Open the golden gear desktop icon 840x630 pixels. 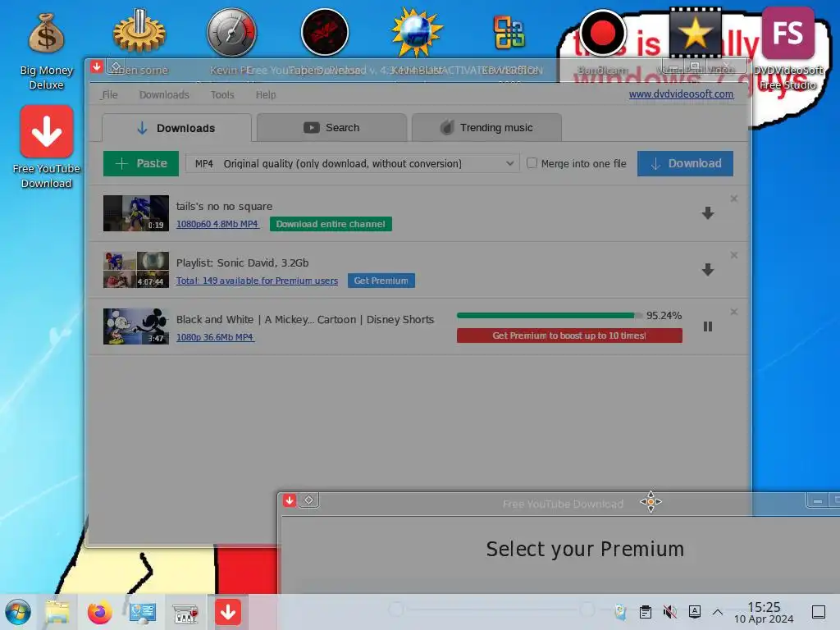[x=139, y=32]
